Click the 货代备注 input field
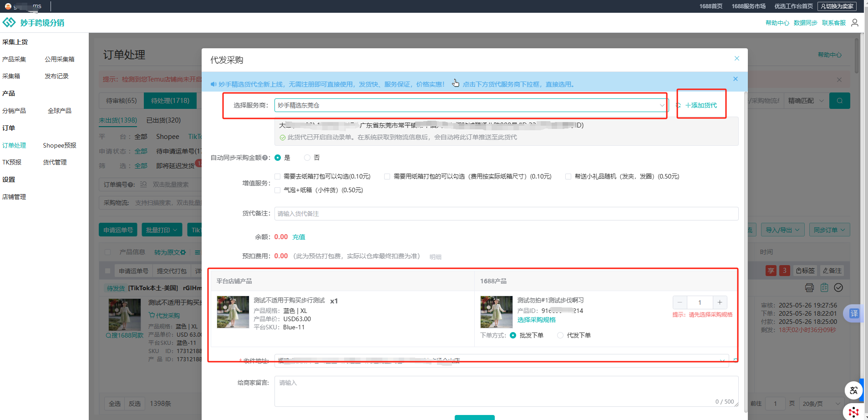The height and width of the screenshot is (420, 868). 506,214
